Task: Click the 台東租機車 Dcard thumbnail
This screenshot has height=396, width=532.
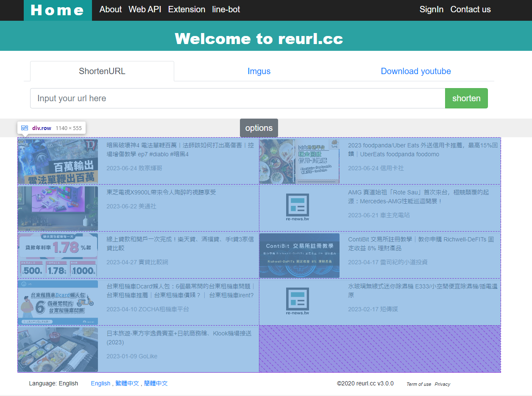Action: click(57, 302)
